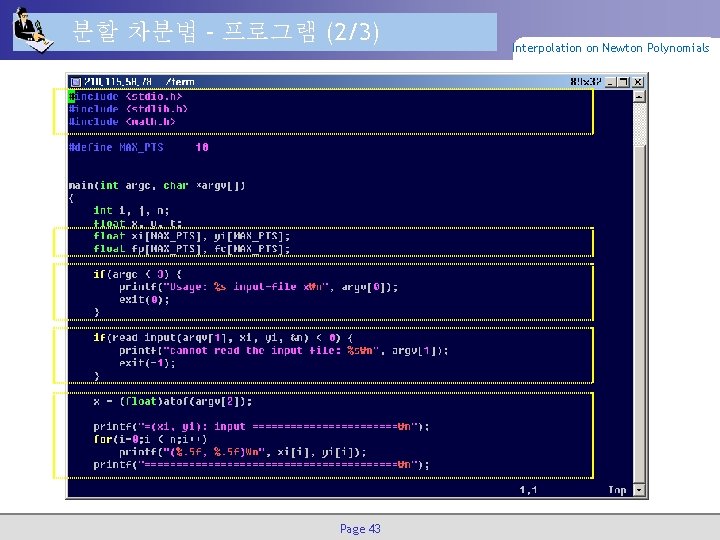Click the 'for(i=0;i < n;i++)' line

click(150, 439)
